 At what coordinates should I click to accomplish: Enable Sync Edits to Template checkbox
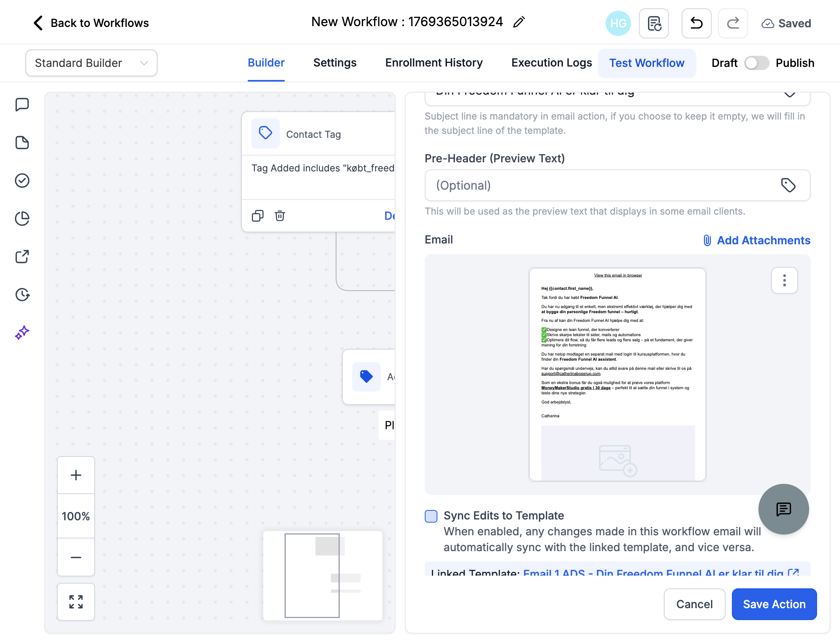[431, 516]
